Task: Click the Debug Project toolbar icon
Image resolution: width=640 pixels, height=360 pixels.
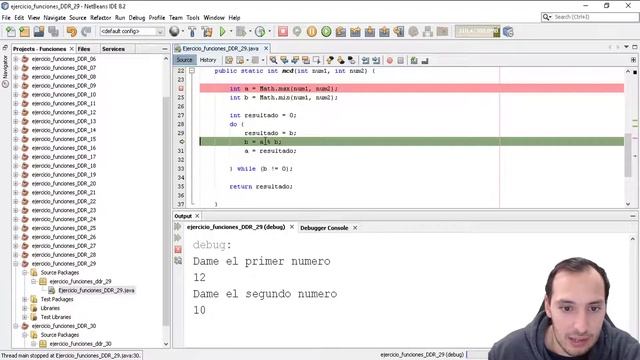Action: [x=242, y=31]
